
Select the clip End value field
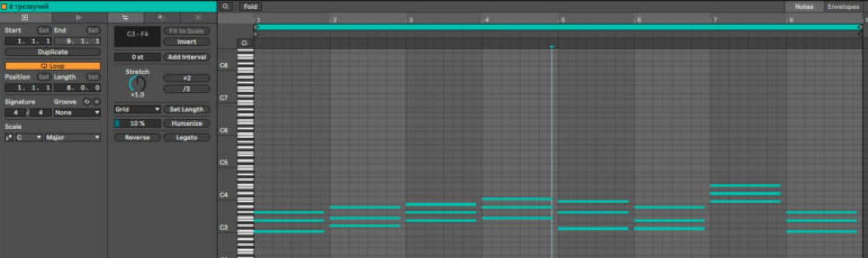77,41
